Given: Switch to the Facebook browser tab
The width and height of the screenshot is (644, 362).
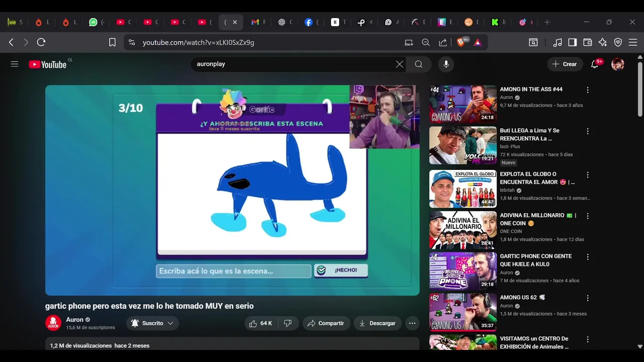Looking at the screenshot, I should [309, 22].
